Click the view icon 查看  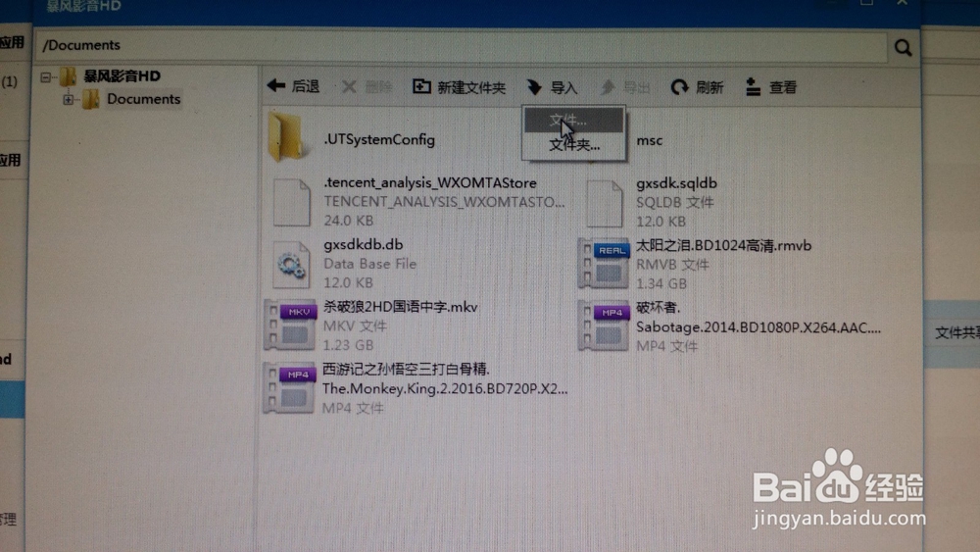[x=753, y=87]
